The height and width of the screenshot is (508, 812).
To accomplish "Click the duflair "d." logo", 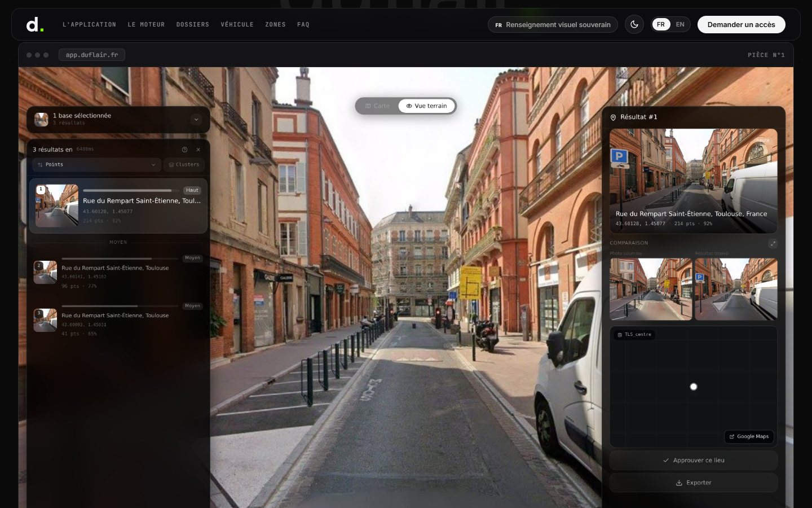I will 34,24.
